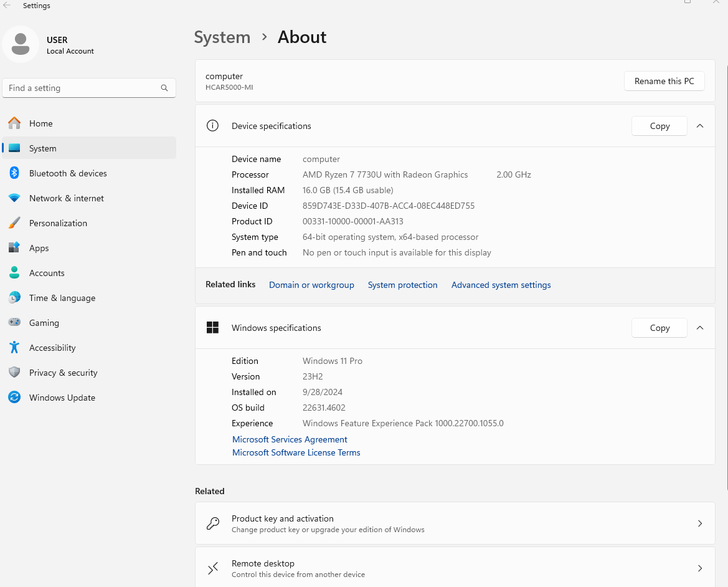
Task: Click the Device ID value 859D743E
Action: pos(389,206)
